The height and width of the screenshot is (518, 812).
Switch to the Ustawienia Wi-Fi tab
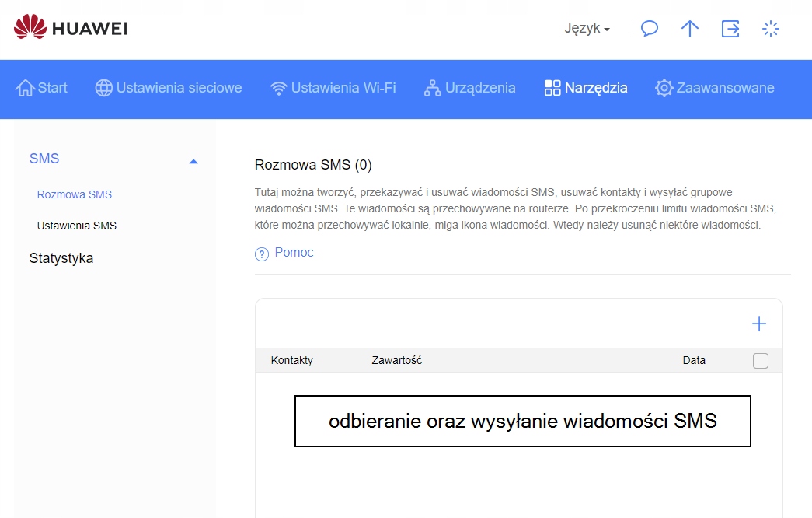pos(333,88)
